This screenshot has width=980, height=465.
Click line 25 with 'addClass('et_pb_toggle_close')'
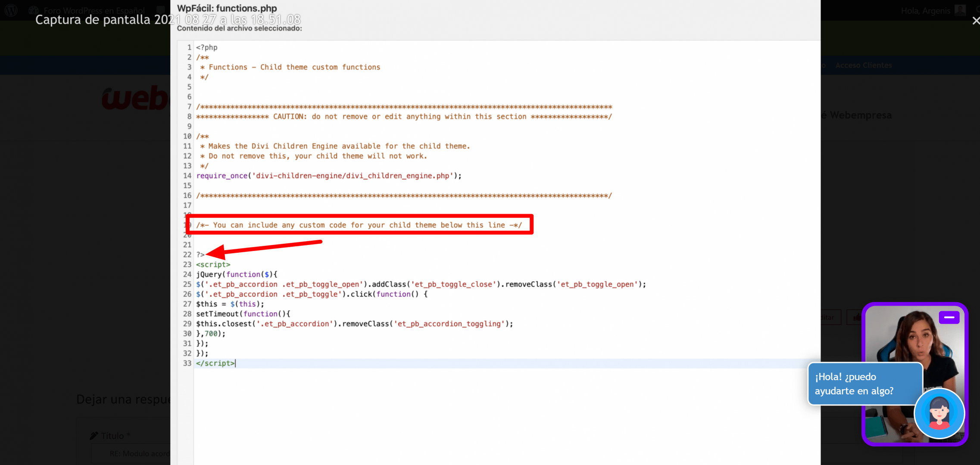421,284
